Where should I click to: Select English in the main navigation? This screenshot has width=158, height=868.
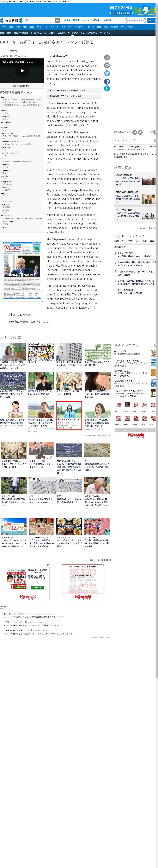click(114, 27)
